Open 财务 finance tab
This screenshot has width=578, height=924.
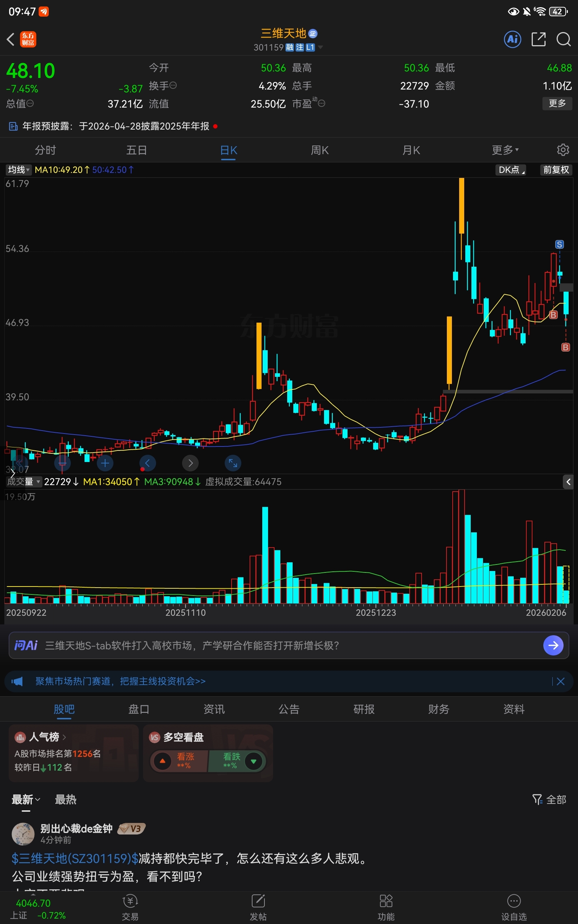[x=439, y=709]
